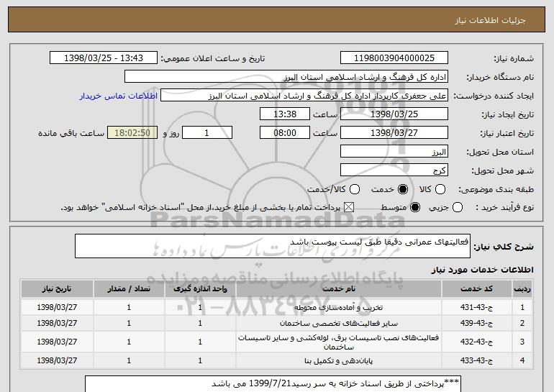Viewport: 554px width, 392px height.
Task: Select service code ج-43-431 cell
Action: click(476, 307)
